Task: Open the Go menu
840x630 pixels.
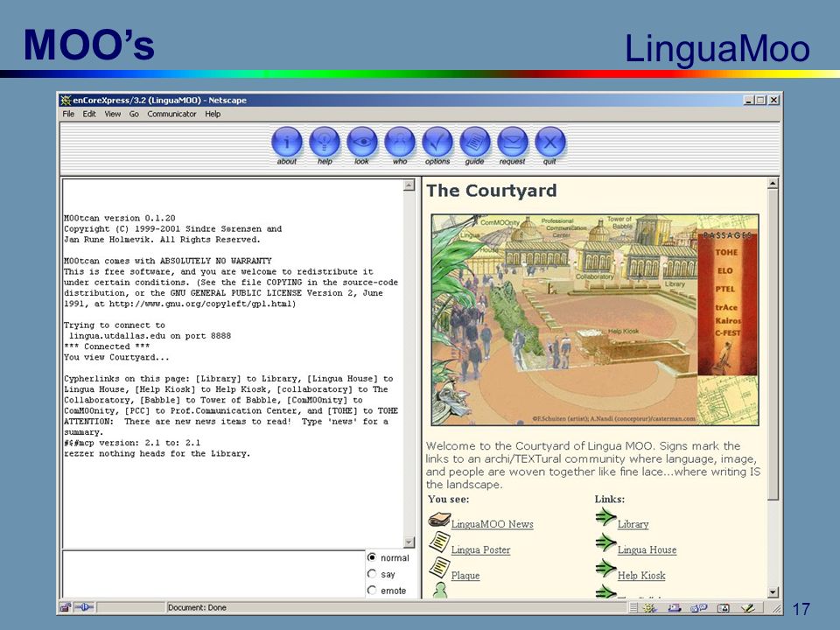Action: pos(134,114)
